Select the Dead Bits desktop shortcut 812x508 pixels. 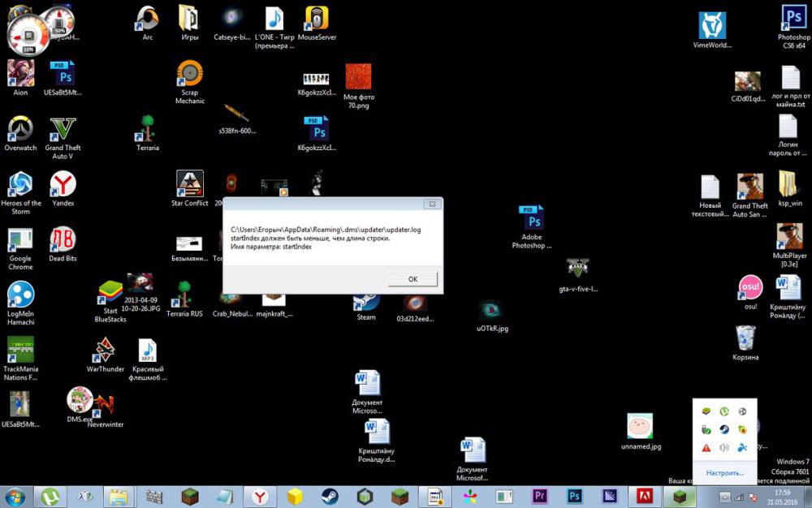tap(63, 244)
